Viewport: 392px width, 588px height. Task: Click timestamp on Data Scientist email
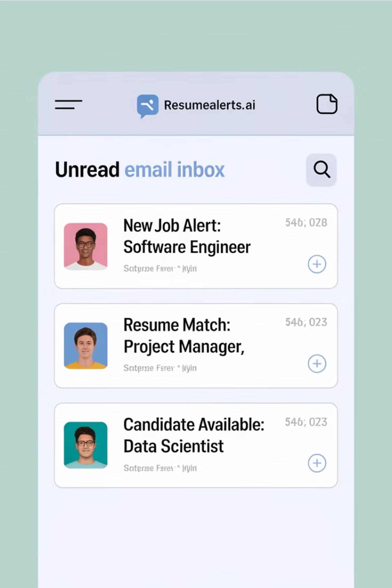coord(306,422)
